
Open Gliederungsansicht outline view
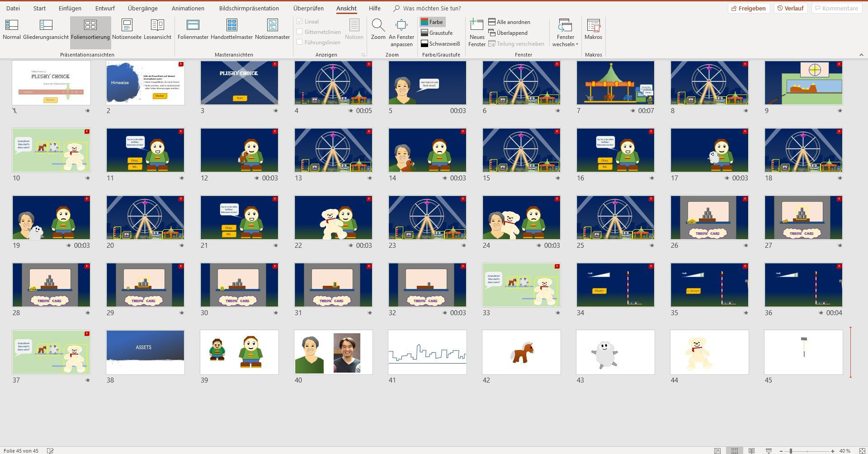tap(46, 30)
